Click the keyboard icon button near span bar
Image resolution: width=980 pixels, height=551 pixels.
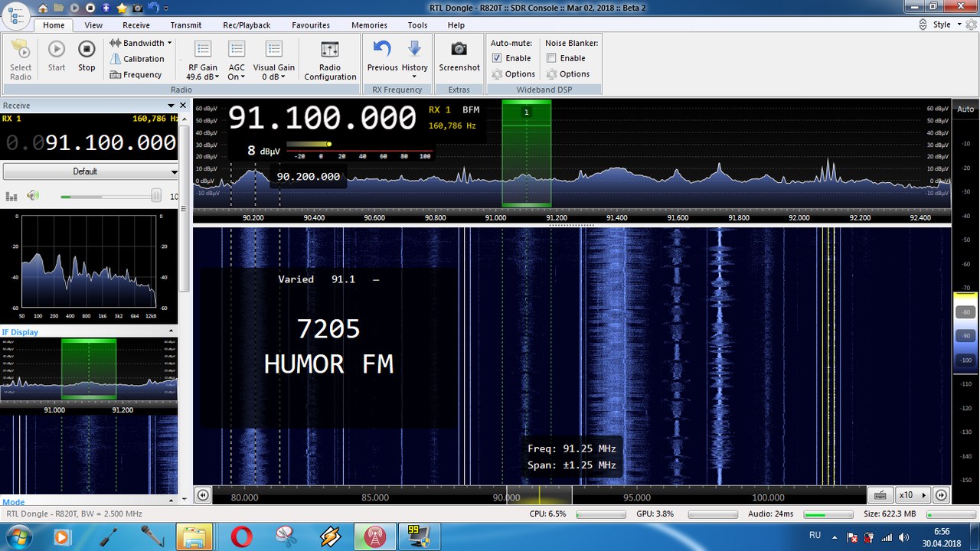click(x=880, y=494)
